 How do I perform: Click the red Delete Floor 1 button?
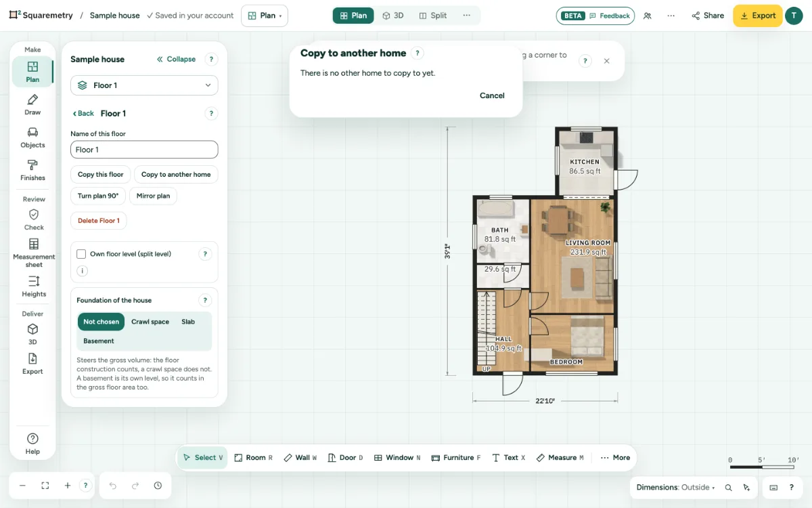pyautogui.click(x=99, y=221)
